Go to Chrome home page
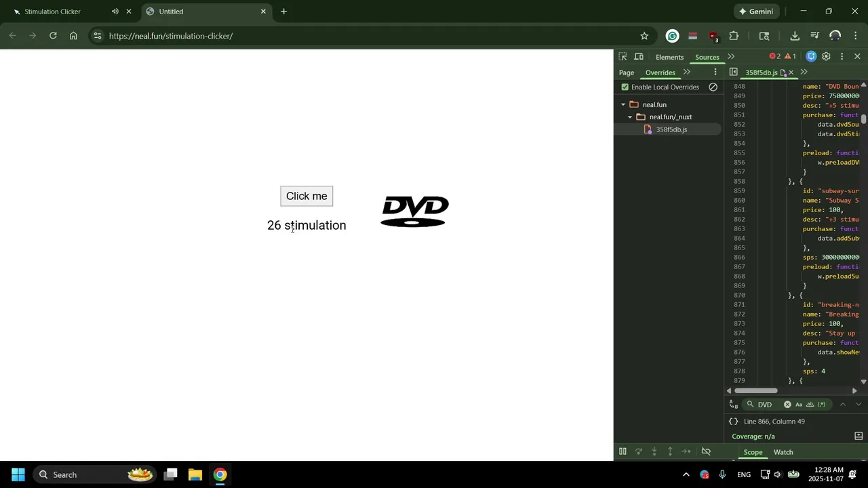Image resolution: width=868 pixels, height=488 pixels. (73, 36)
